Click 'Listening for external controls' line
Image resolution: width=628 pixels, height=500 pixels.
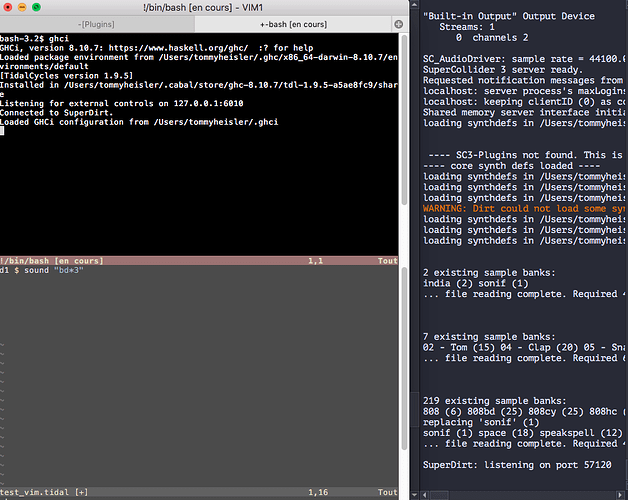(122, 103)
